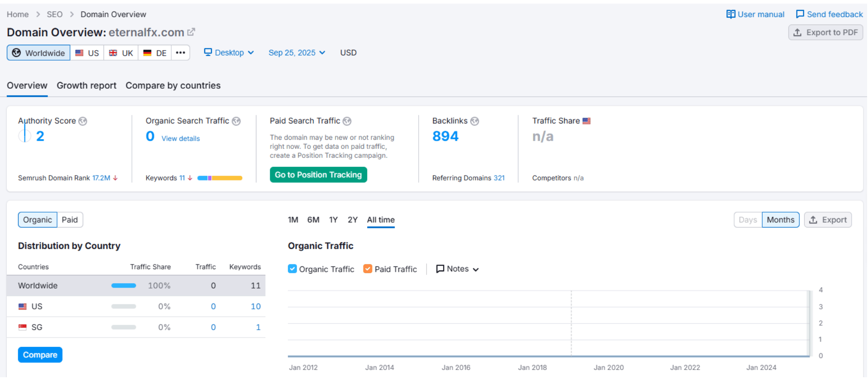Click globe icon next to Paid Search Traffic

[347, 121]
